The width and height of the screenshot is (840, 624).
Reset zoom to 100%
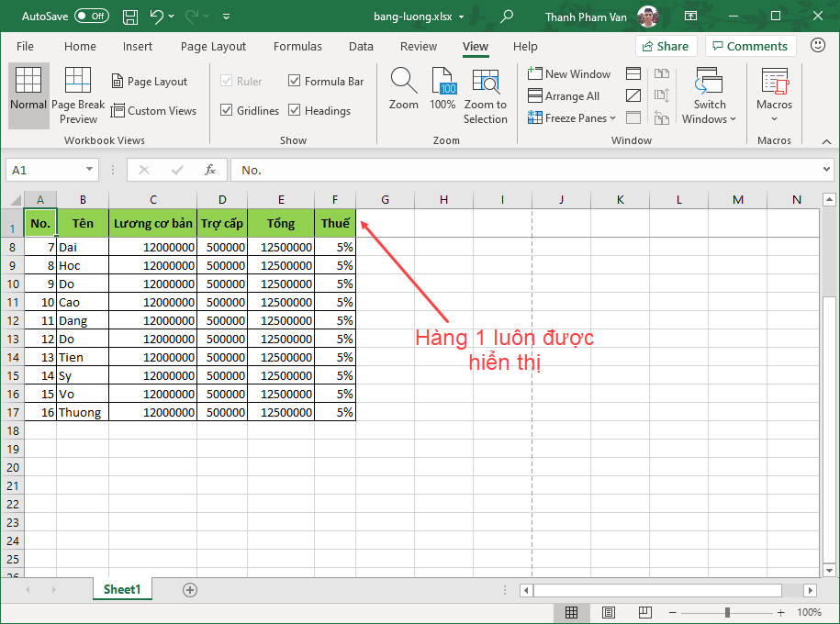click(x=443, y=89)
